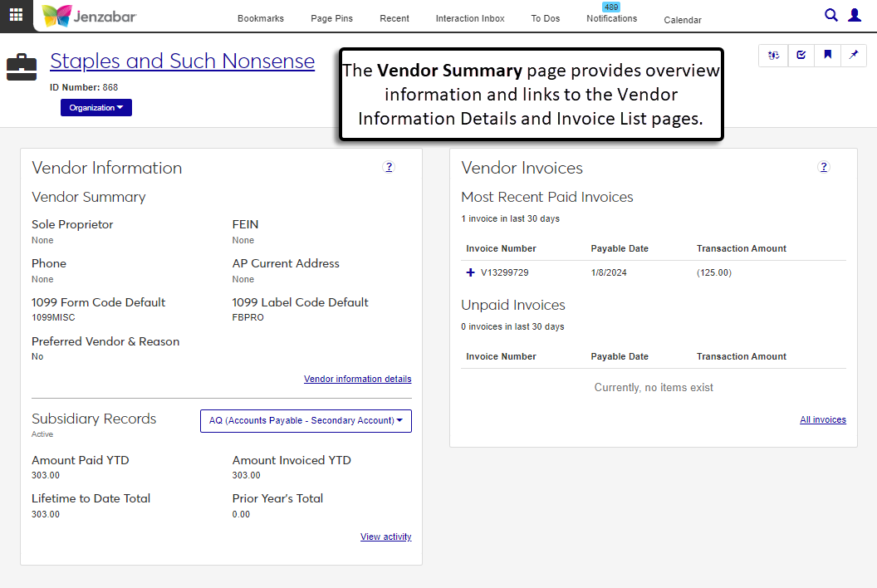Click the interaction star-check icon
Viewport: 877px width, 588px height.
click(x=773, y=56)
